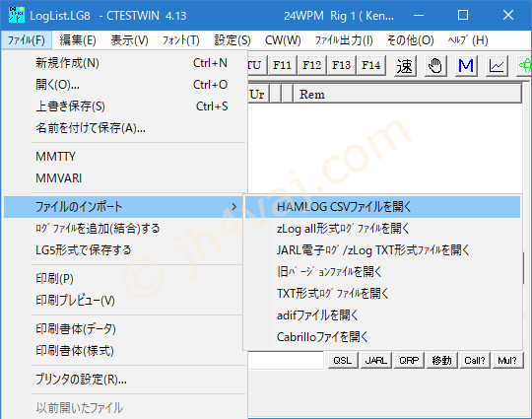Toggle the JARL button
Image resolution: width=532 pixels, height=419 pixels.
coord(376,360)
